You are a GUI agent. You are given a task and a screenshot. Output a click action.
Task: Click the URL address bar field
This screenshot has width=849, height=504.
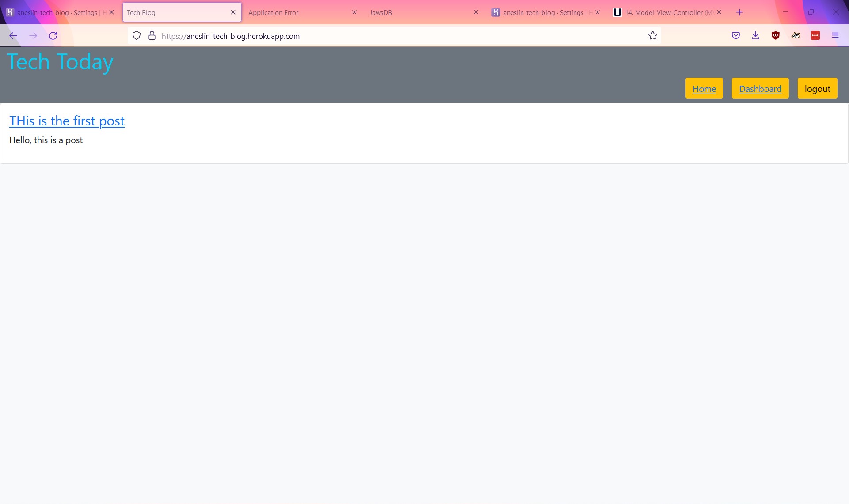(x=398, y=36)
